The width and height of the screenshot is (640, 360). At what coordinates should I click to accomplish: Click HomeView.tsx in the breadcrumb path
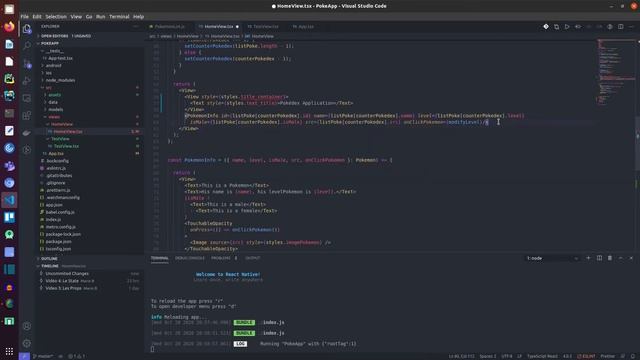(224, 36)
